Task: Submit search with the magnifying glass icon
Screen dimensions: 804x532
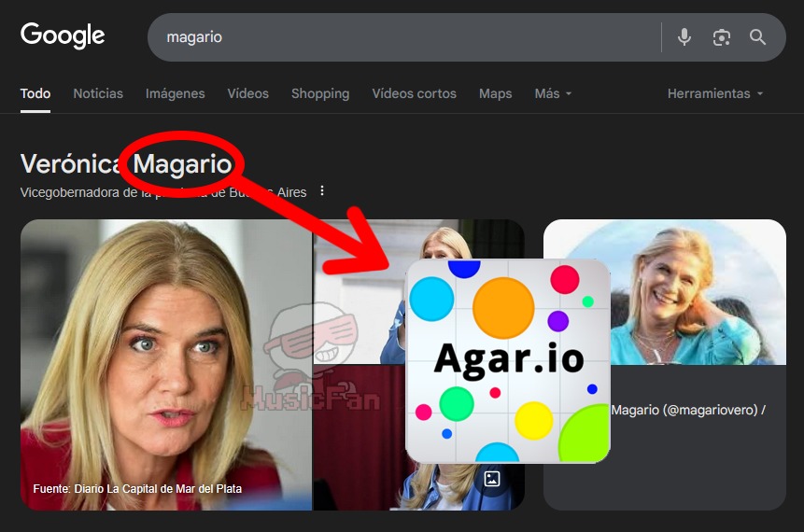Action: (x=758, y=37)
